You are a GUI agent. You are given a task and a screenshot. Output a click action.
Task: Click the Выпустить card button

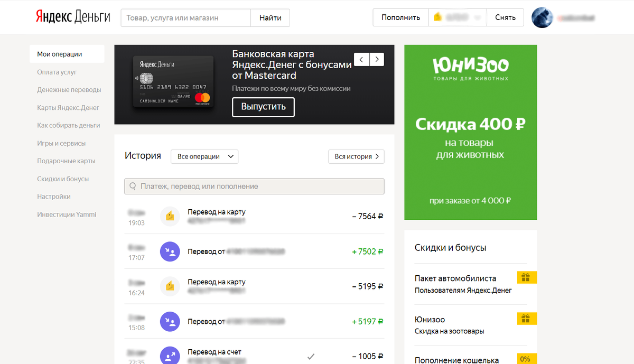coord(263,107)
